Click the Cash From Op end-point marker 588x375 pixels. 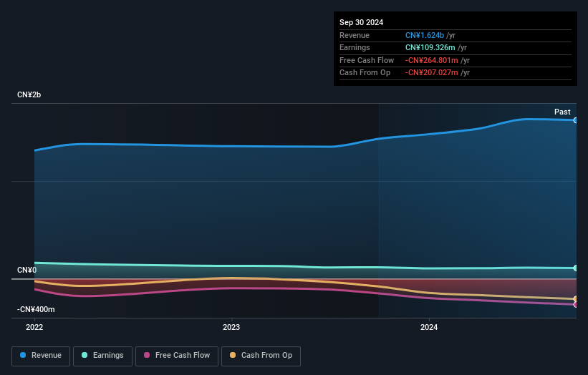tap(575, 298)
